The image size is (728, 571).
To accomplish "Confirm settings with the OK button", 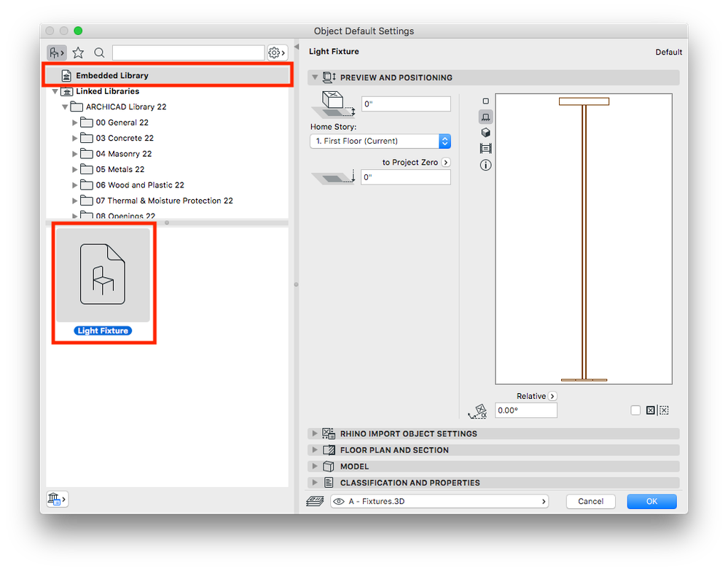I will (652, 501).
